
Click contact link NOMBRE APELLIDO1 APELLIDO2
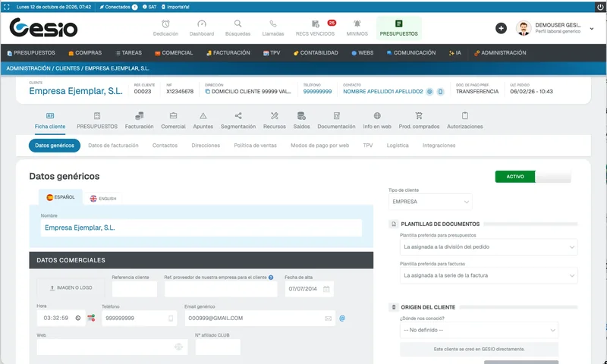click(383, 92)
